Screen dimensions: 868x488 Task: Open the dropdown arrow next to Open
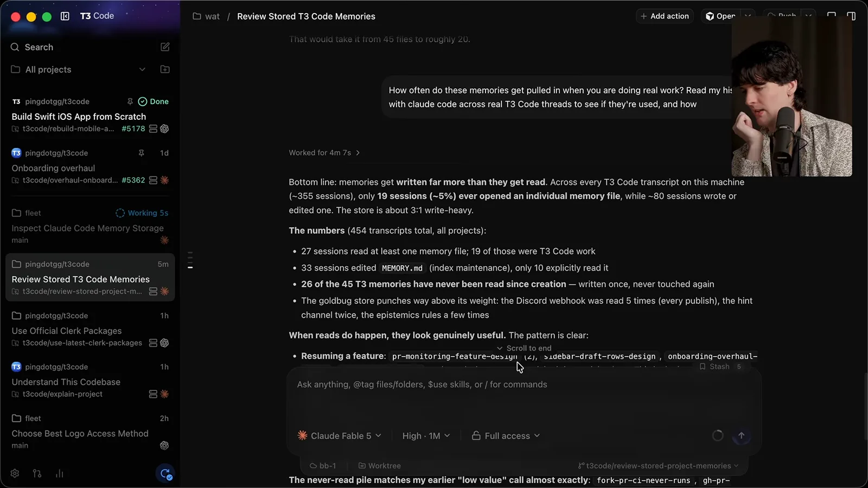pos(748,16)
